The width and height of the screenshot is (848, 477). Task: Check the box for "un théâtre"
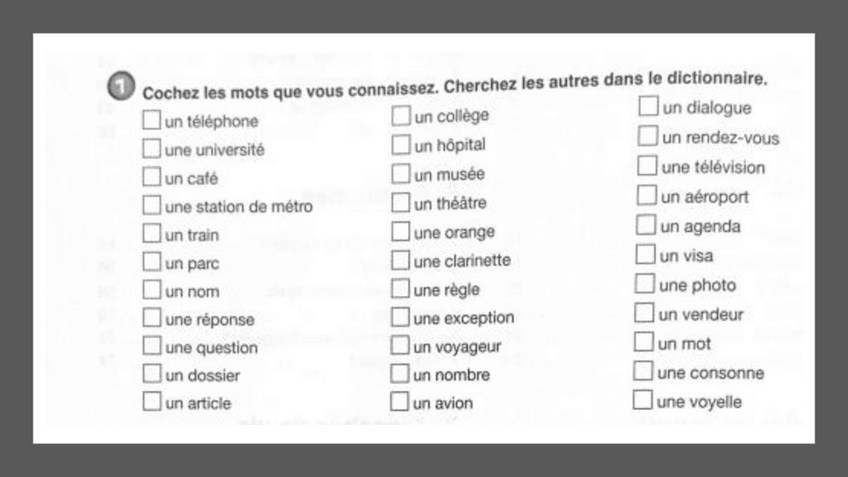(x=400, y=203)
